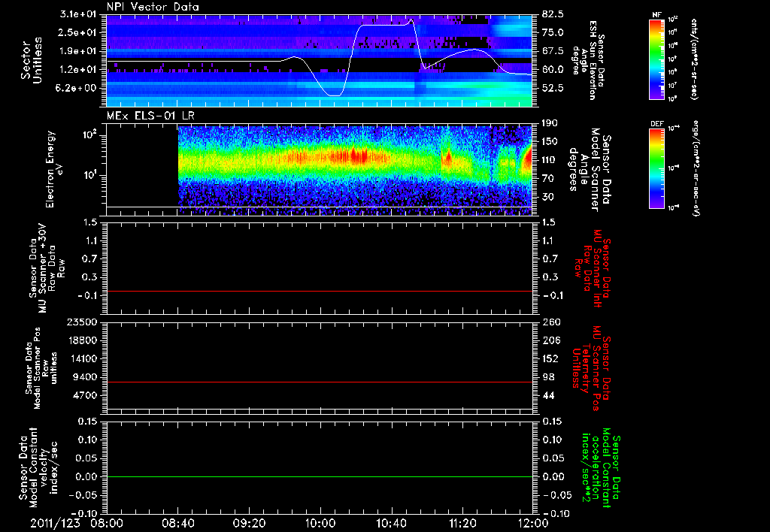This screenshot has height=532, width=770.
Task: Click the 190 scanner angle tick label
Action: (x=550, y=123)
